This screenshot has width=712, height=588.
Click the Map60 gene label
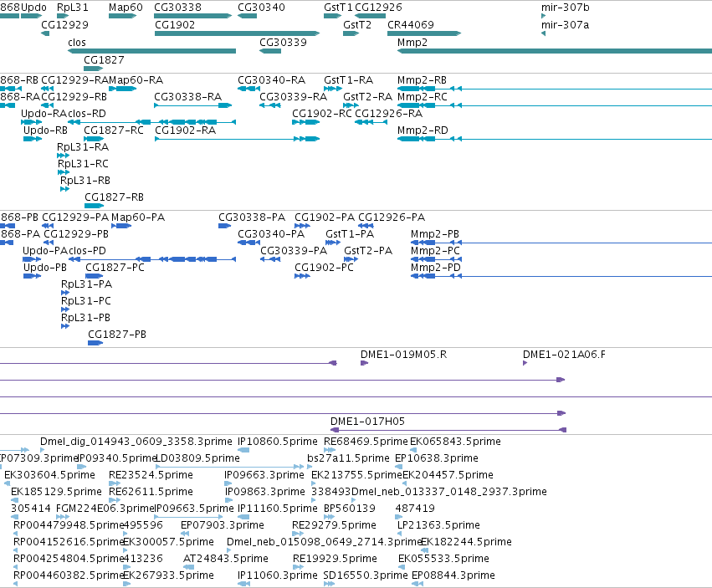tap(125, 8)
